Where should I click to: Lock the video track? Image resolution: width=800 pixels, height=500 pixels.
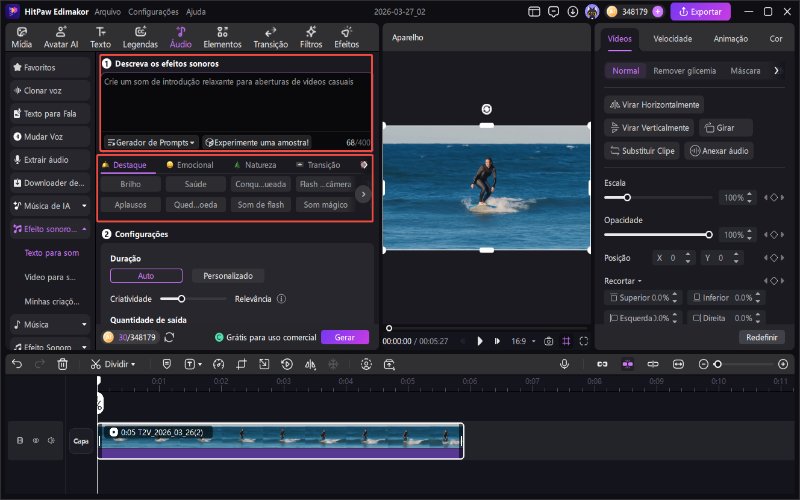coord(20,440)
